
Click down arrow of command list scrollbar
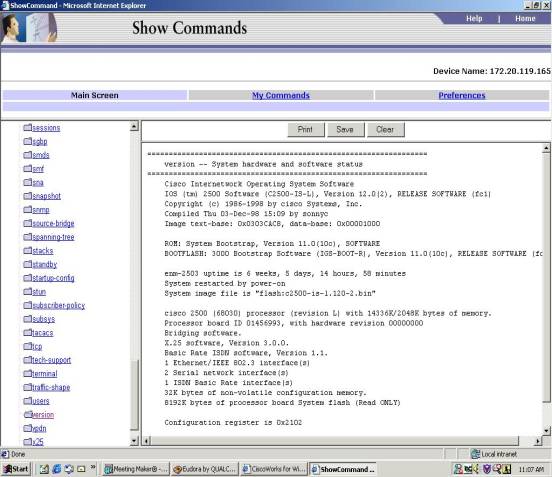point(134,440)
